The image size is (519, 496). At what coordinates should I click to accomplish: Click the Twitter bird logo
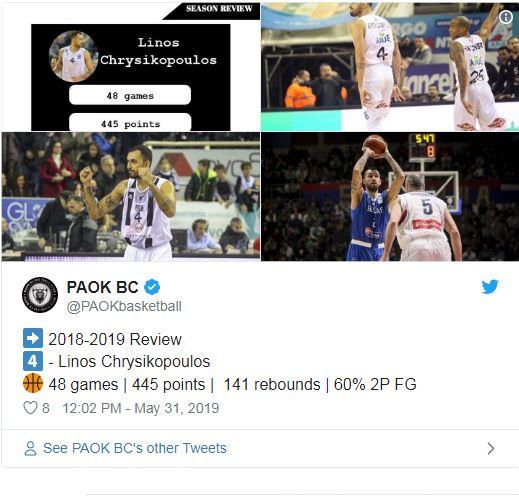click(x=490, y=287)
